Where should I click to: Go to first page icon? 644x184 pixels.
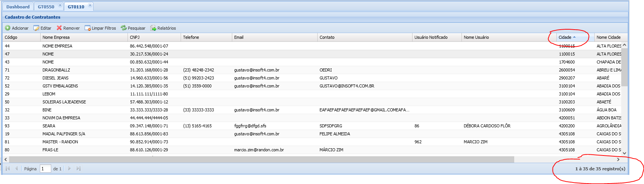coord(8,168)
